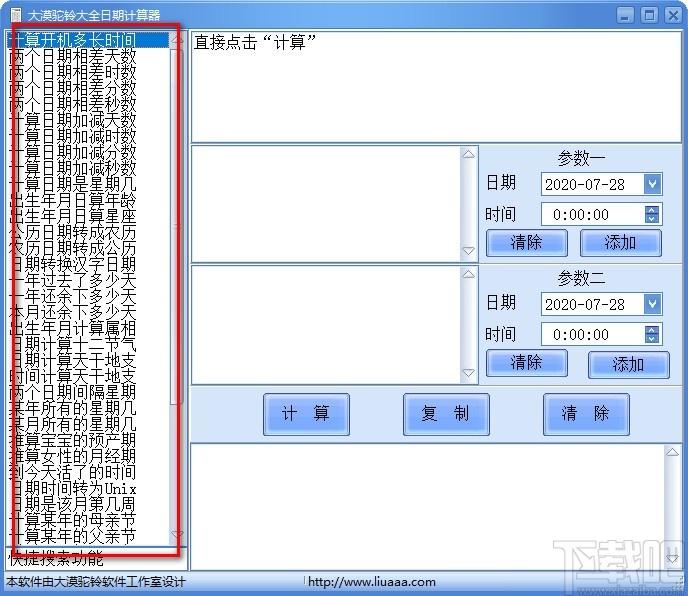
Task: Click scroll-down arrow of 参数一 text box
Action: [x=469, y=251]
